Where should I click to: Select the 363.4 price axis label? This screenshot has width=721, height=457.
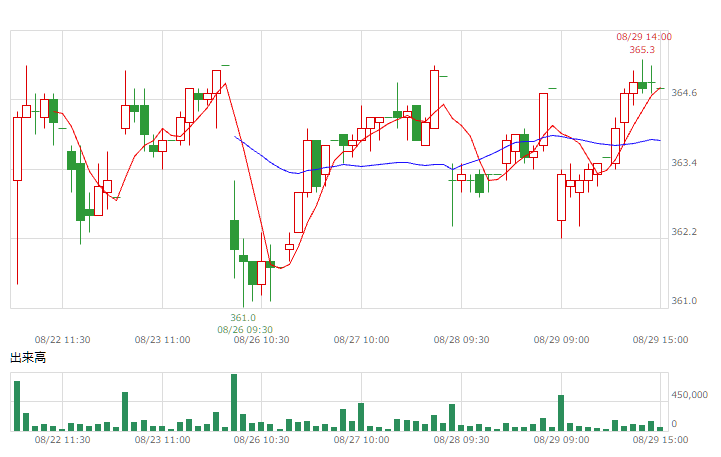(x=684, y=163)
